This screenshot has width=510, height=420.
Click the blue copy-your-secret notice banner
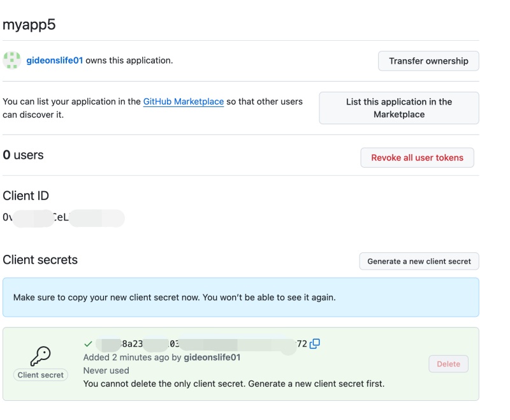(241, 297)
